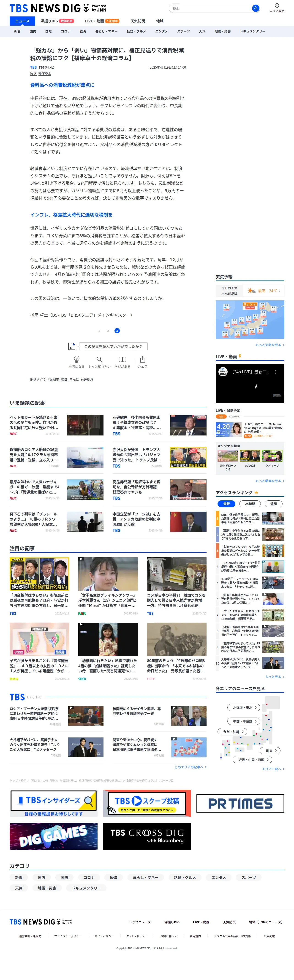Open the Japan weather map
The width and height of the screenshot is (294, 980).
[x=250, y=320]
